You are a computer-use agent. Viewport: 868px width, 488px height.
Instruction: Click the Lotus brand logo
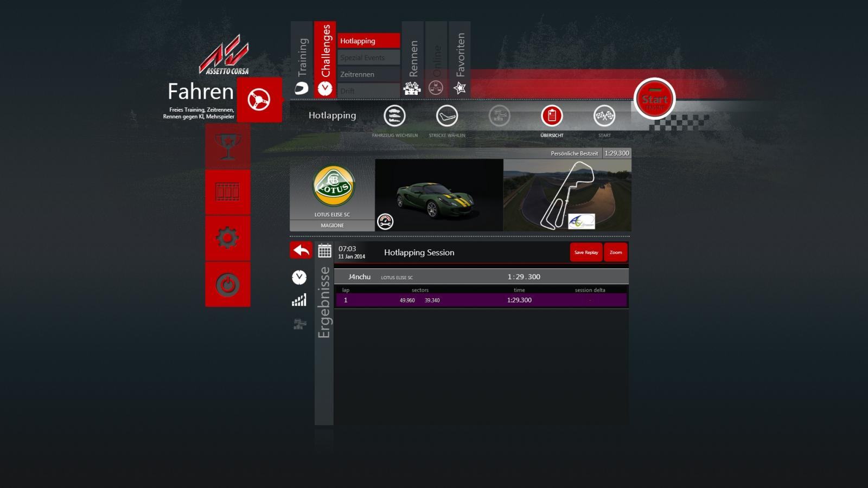tap(334, 186)
